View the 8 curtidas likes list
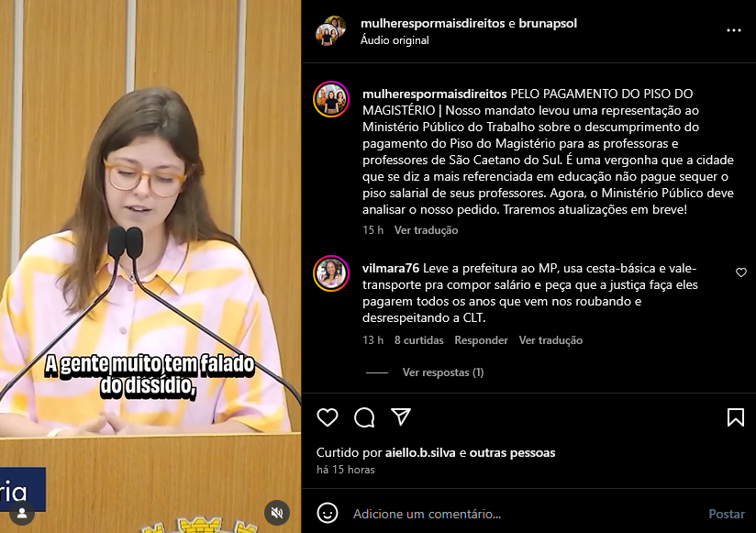This screenshot has width=756, height=533. 419,340
